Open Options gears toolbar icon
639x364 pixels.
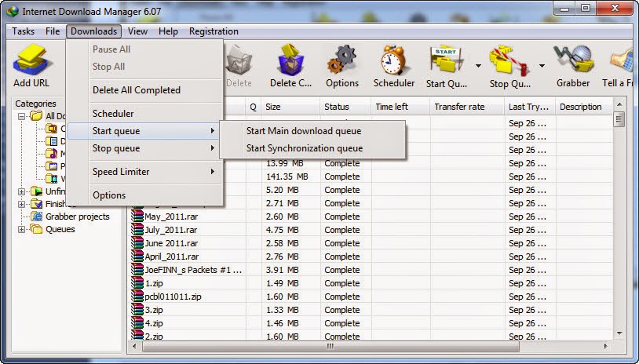341,60
